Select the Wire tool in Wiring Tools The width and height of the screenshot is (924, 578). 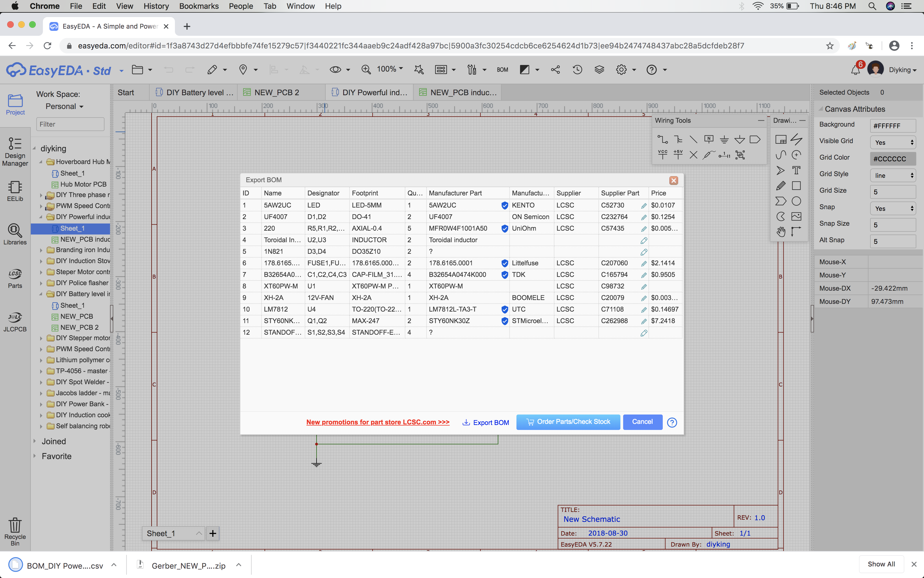(662, 140)
